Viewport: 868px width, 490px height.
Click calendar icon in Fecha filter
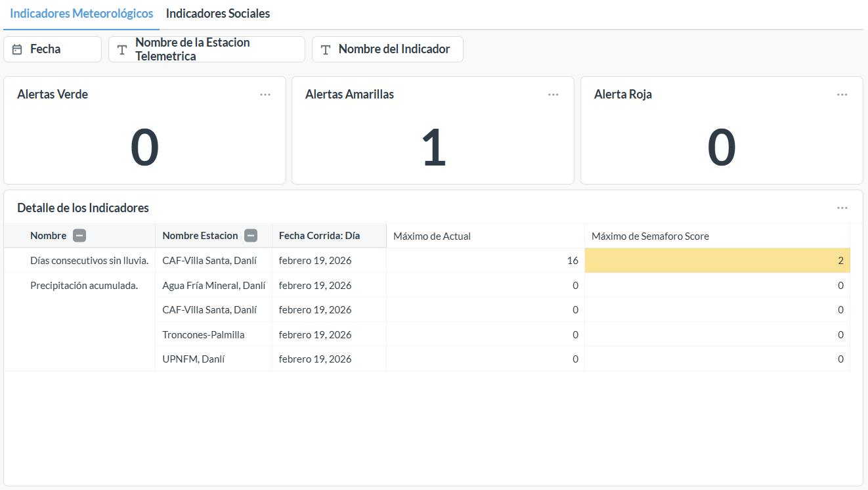coord(18,49)
